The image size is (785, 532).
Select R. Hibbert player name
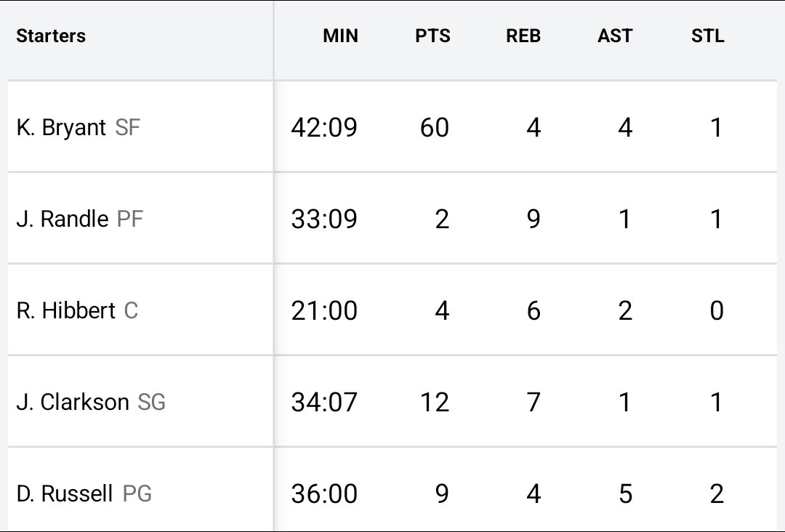click(x=66, y=311)
